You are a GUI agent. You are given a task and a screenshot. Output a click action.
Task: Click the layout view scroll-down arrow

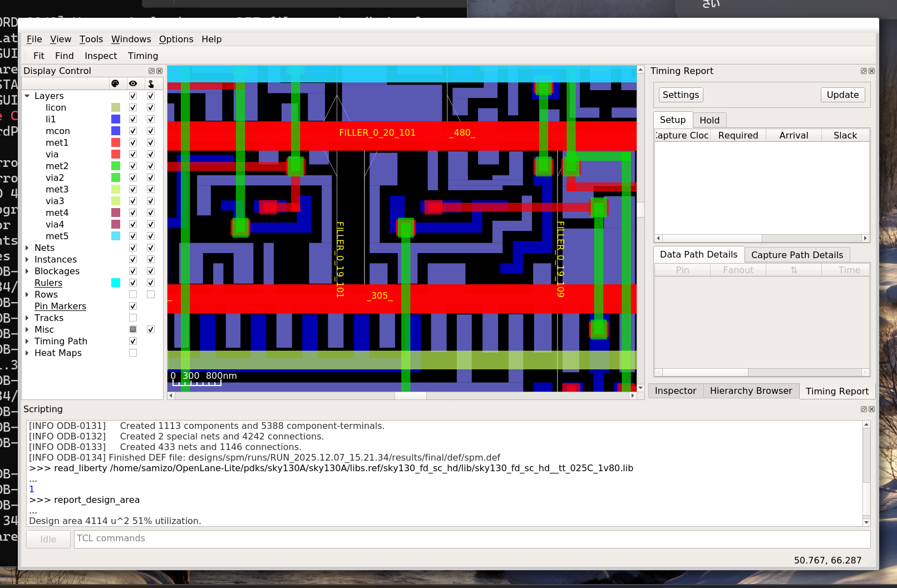coord(640,388)
